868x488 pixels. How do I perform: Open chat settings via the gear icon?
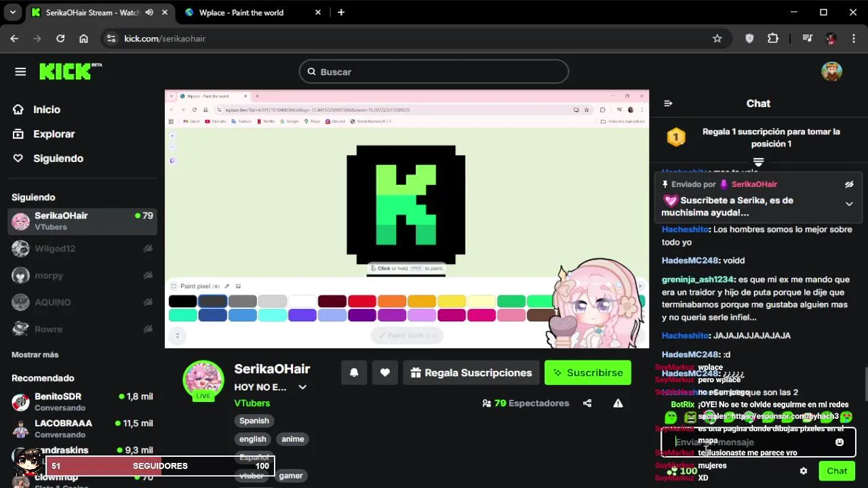(x=804, y=471)
